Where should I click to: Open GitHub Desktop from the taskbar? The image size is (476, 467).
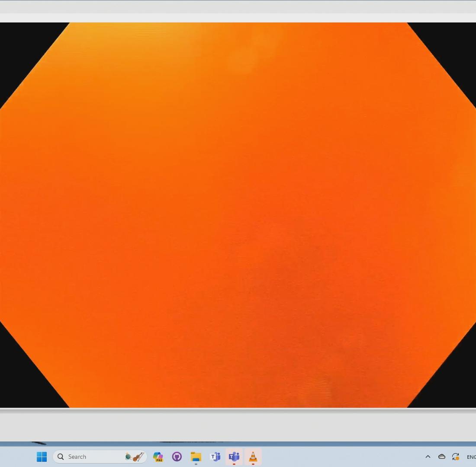pos(177,457)
